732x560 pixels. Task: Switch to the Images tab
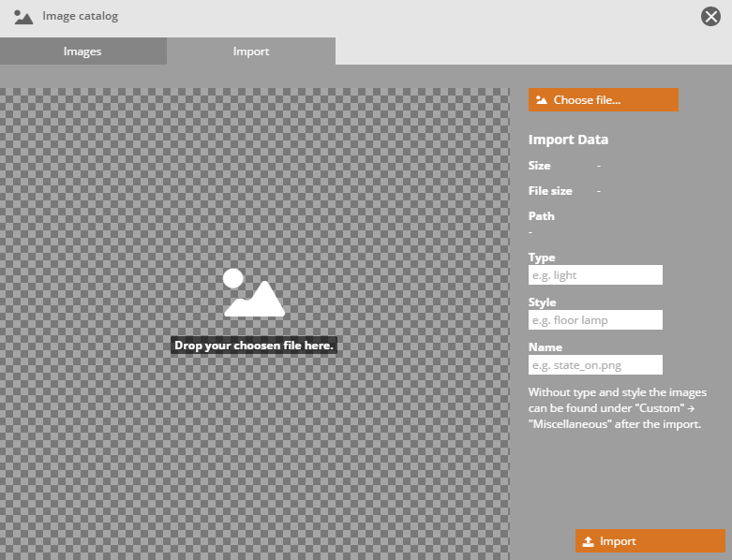[x=82, y=52]
